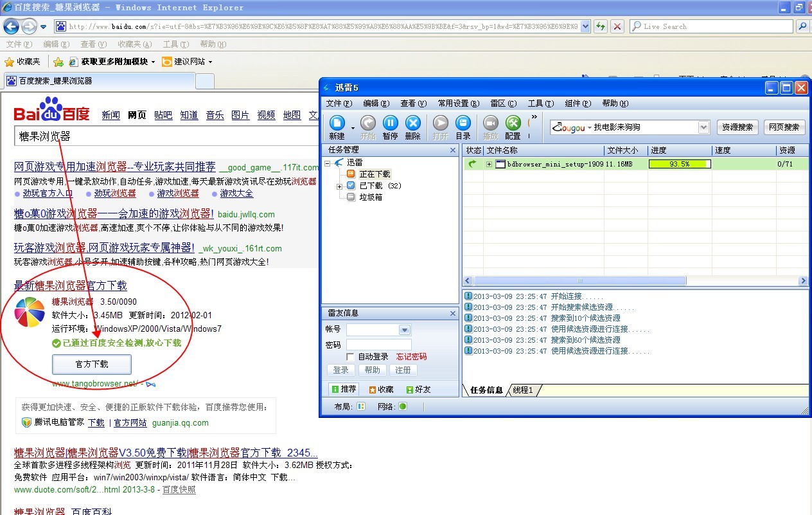Click the 腾讯电脑管家 shield icon
The width and height of the screenshot is (812, 515).
27,422
